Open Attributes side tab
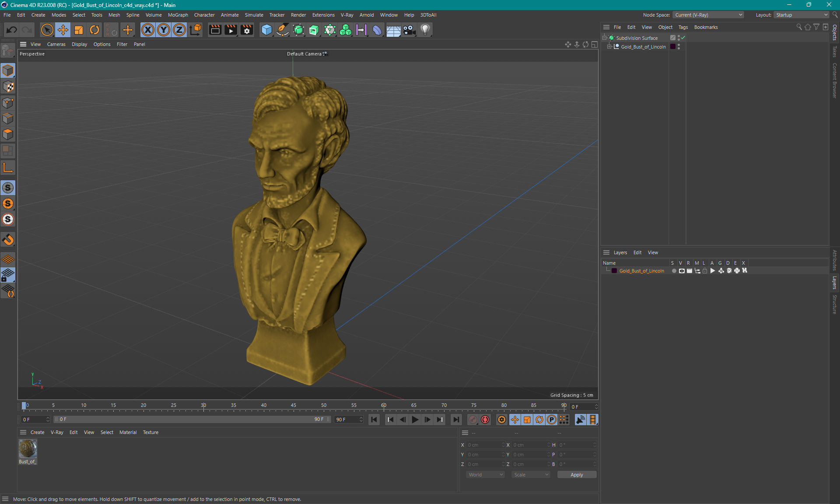 pyautogui.click(x=835, y=260)
